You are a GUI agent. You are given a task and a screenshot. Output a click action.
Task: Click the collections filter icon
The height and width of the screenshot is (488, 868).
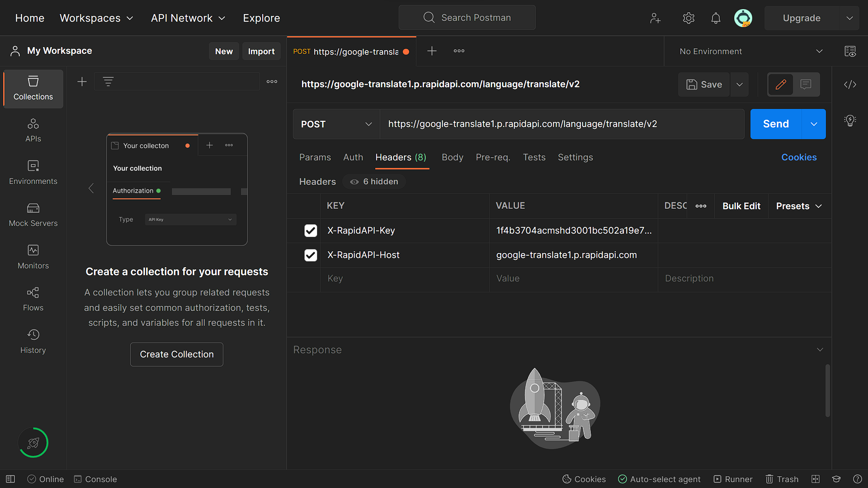tap(108, 82)
